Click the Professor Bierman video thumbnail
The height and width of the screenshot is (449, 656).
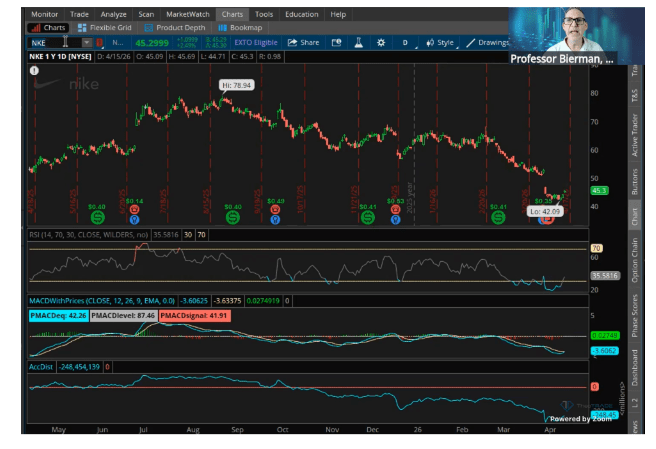pyautogui.click(x=577, y=36)
